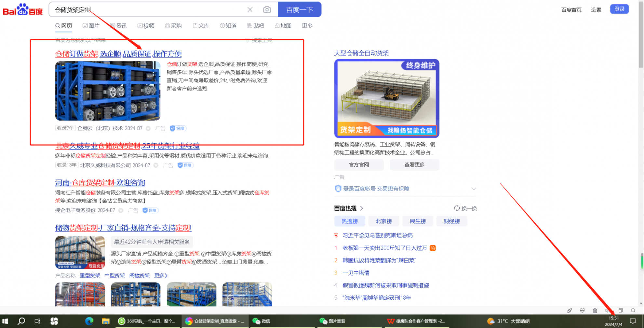The image size is (644, 328).
Task: Click the window copy icon in status bar
Action: click(621, 311)
